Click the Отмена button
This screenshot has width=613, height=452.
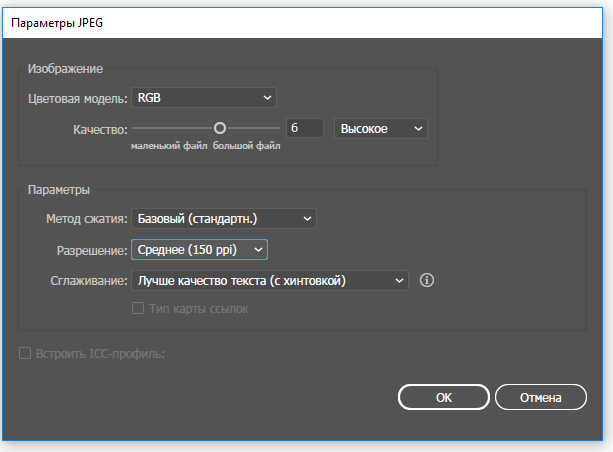[x=541, y=397]
